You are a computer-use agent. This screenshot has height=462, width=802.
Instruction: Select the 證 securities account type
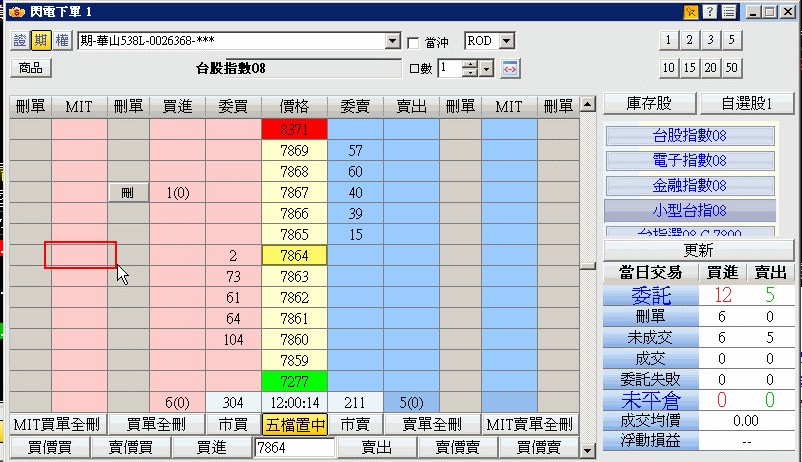21,41
